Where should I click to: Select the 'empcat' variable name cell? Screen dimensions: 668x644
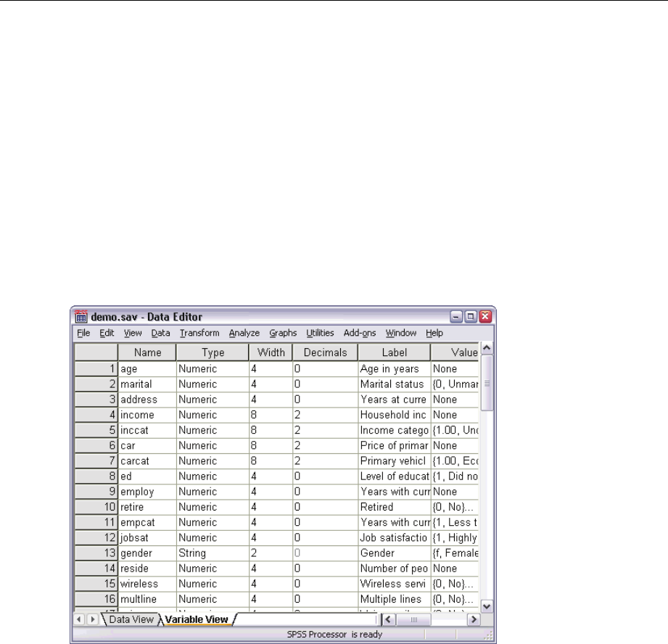click(x=147, y=522)
